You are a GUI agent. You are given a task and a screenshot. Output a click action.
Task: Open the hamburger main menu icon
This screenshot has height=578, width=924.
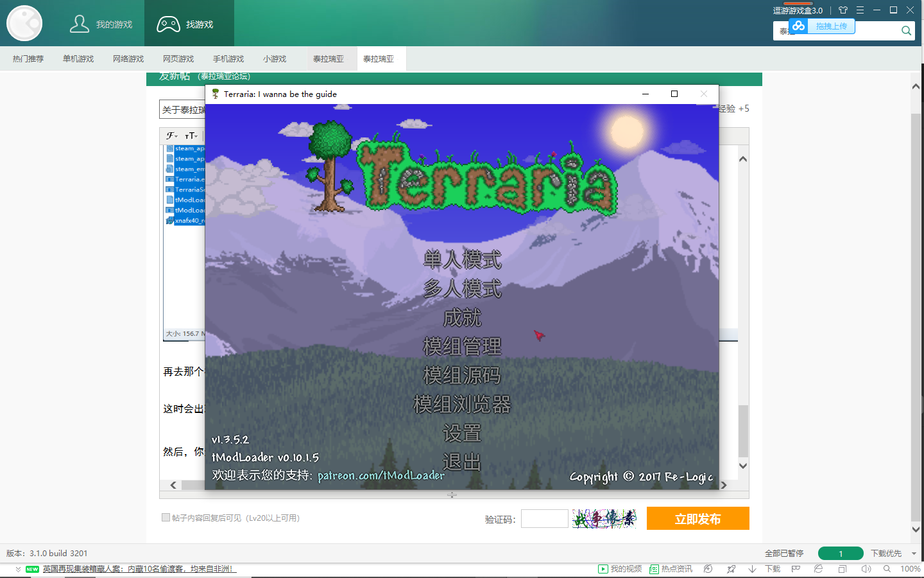[860, 10]
